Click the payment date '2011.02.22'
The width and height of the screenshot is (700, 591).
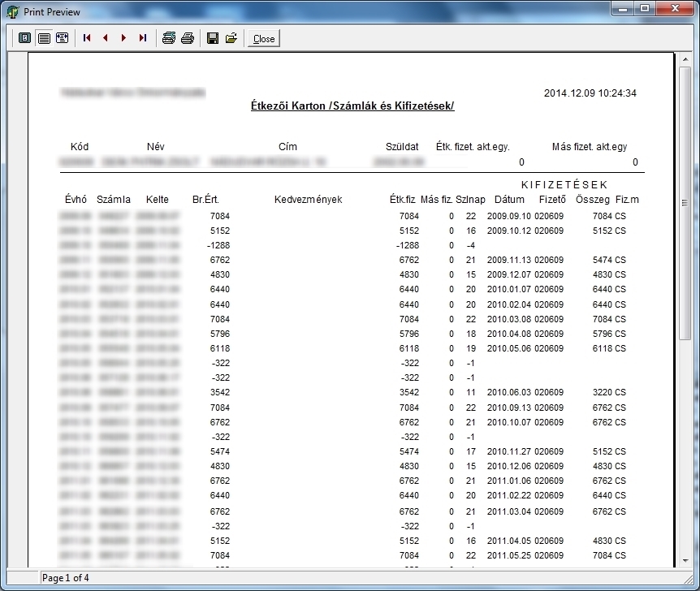click(x=509, y=495)
